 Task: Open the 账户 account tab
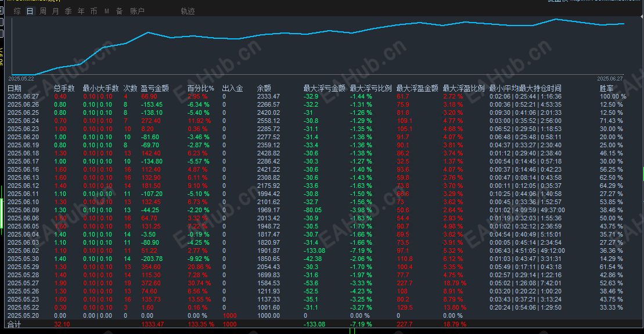[137, 11]
